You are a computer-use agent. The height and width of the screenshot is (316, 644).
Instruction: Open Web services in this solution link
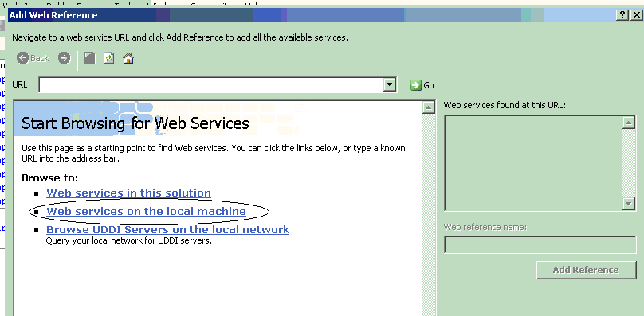pos(128,193)
